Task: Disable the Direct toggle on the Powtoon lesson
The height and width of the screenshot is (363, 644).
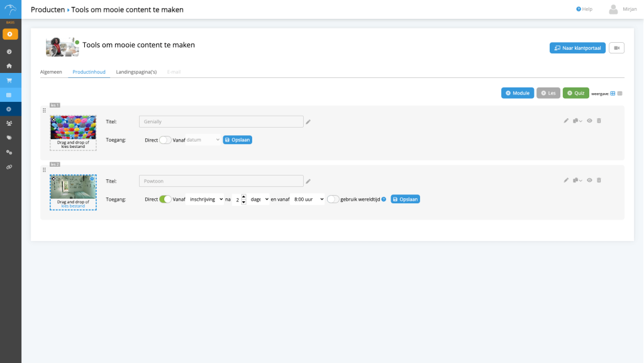Action: pyautogui.click(x=165, y=199)
